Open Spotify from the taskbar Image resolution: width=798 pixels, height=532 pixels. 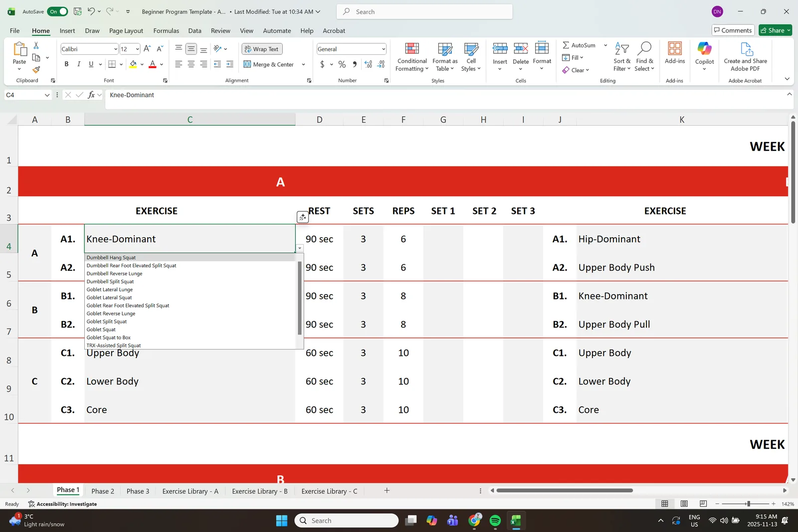tap(495, 521)
